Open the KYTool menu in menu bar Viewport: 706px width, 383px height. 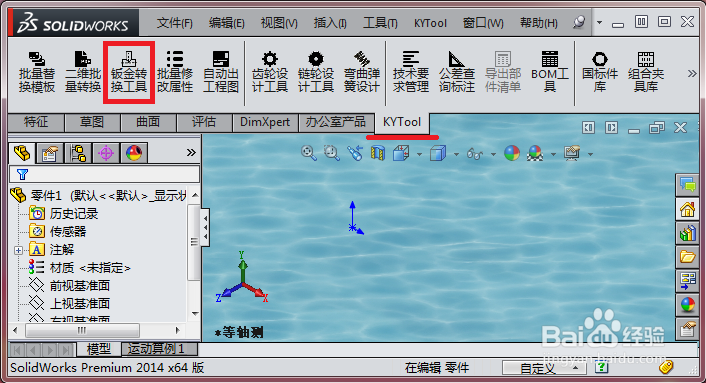430,23
